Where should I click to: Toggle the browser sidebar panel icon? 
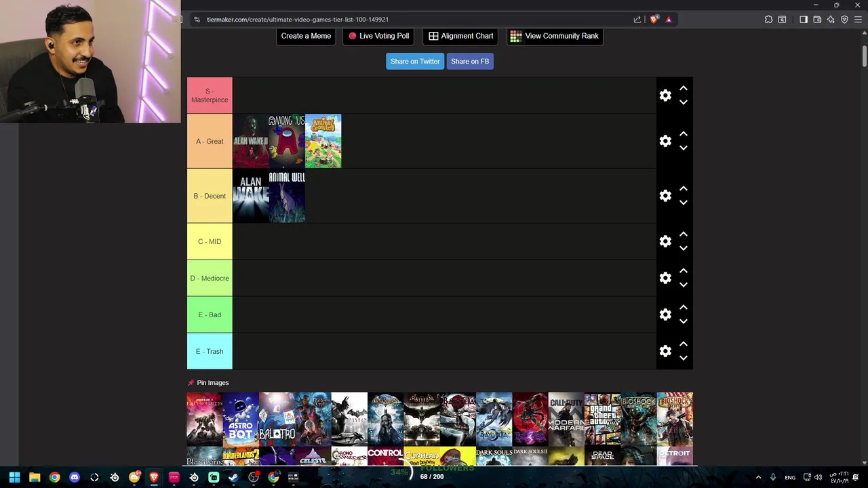804,20
